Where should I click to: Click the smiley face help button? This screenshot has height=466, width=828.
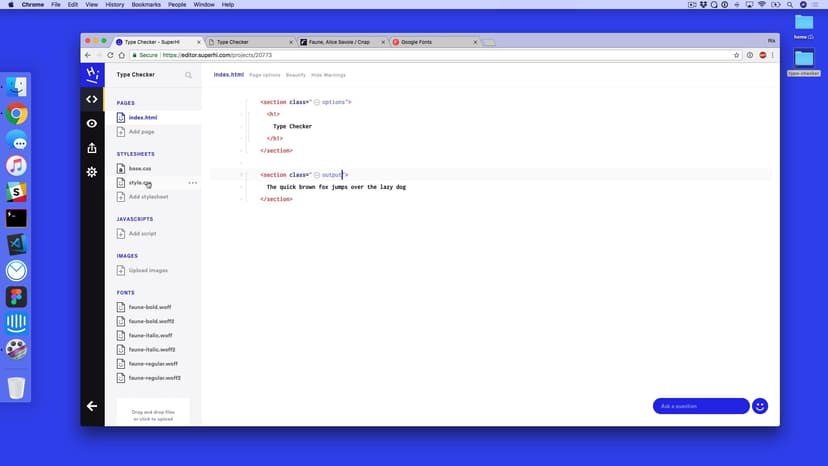coord(760,406)
